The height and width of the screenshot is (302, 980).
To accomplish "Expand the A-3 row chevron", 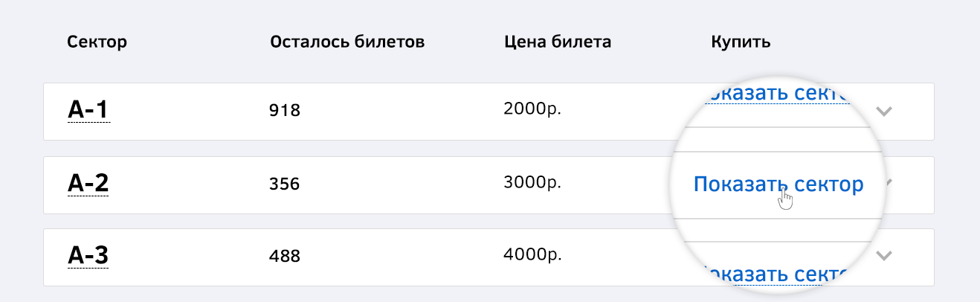I will (x=884, y=256).
